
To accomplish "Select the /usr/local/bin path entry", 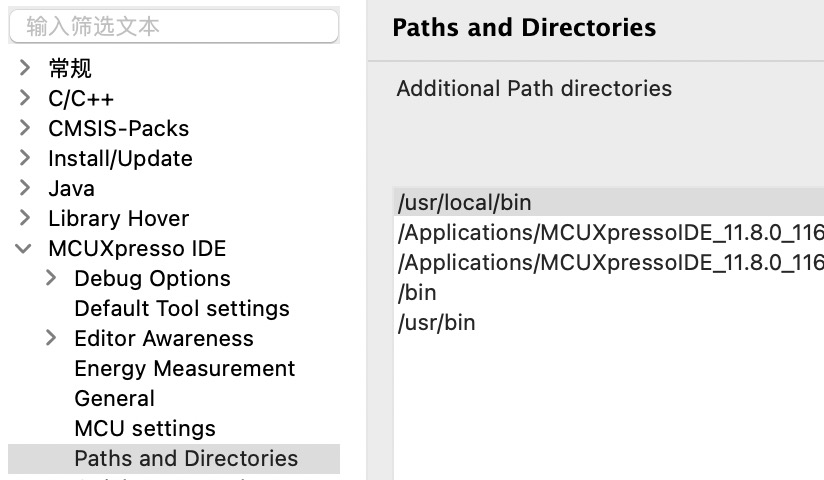I will tap(465, 202).
